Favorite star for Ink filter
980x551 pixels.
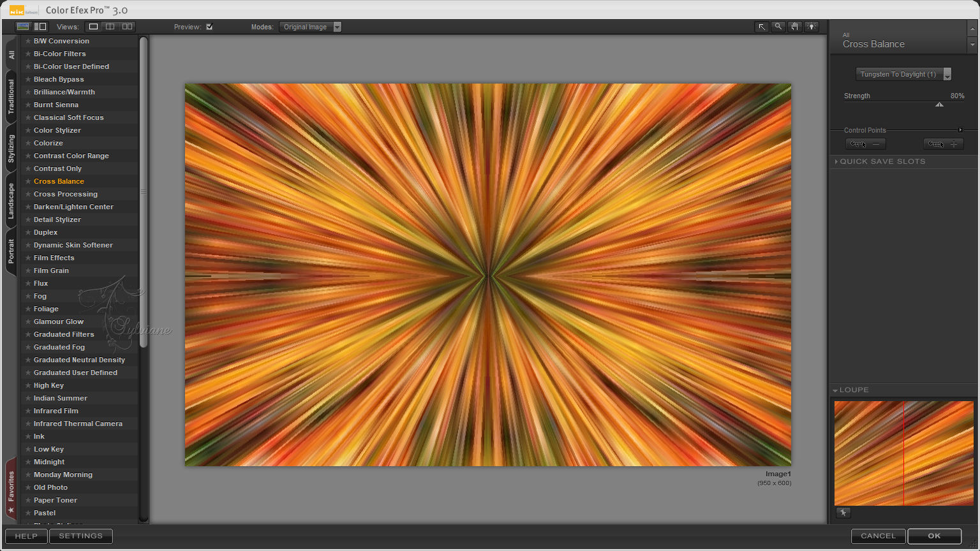tap(28, 436)
